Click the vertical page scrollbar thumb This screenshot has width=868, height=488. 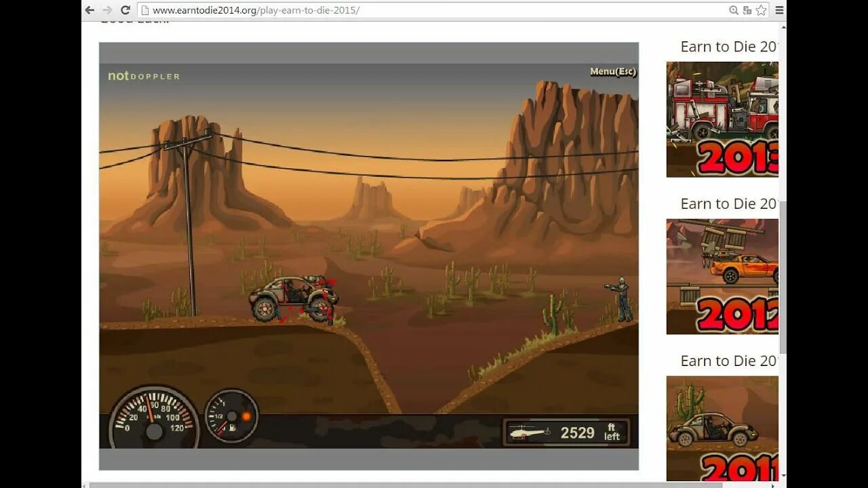click(783, 277)
